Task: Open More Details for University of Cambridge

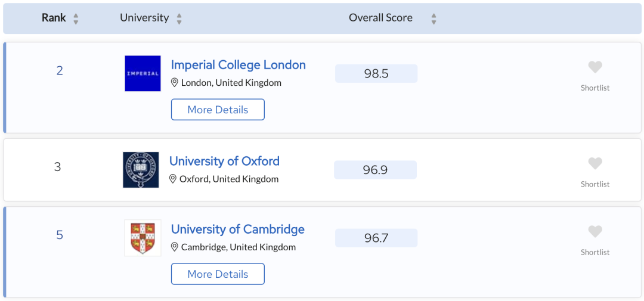Action: (x=218, y=274)
